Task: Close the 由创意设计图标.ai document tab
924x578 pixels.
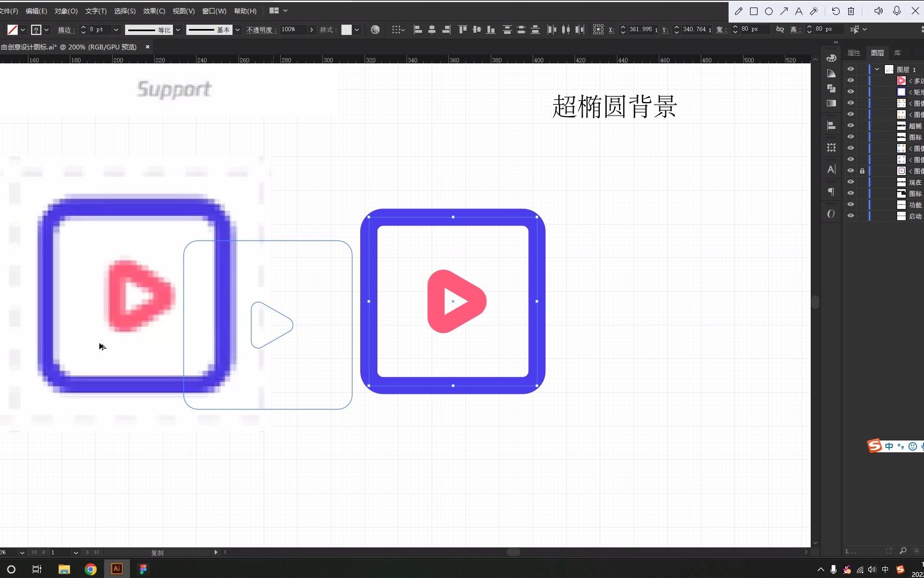Action: [148, 47]
